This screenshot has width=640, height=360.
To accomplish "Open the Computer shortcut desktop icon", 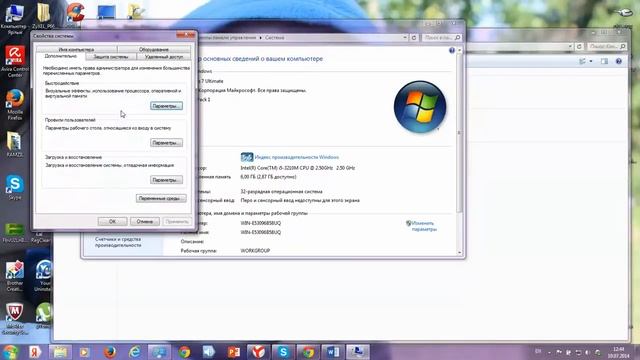I will [14, 17].
